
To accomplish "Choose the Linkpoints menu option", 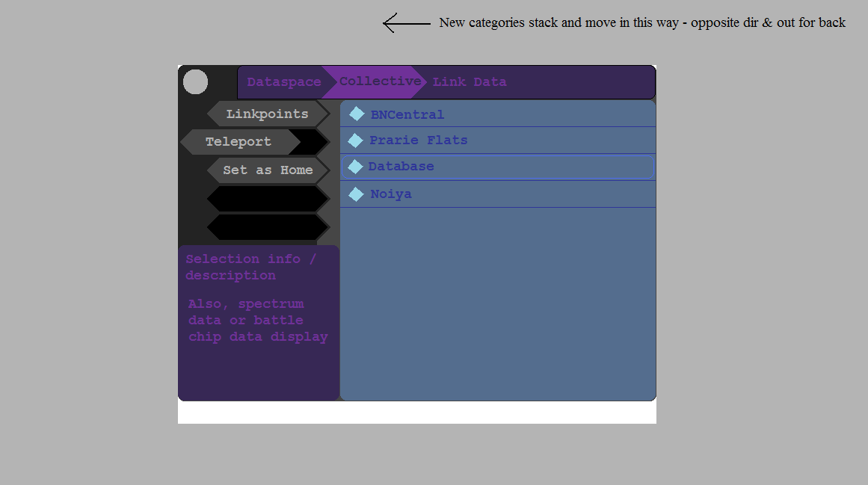I will click(268, 114).
